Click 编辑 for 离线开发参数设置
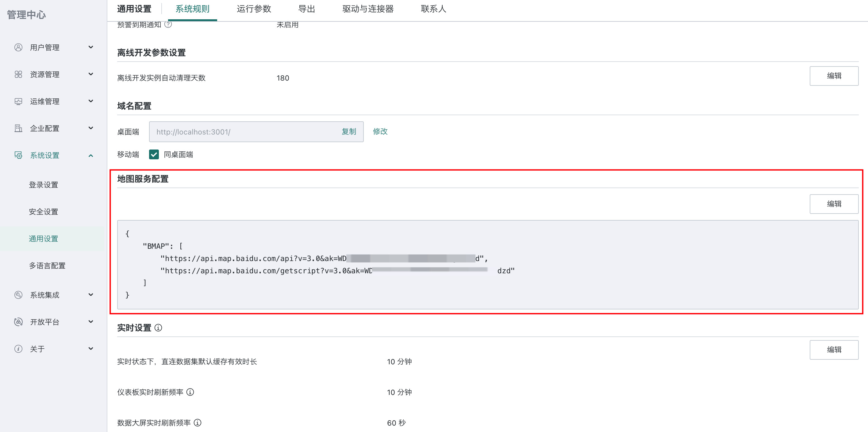Image resolution: width=868 pixels, height=432 pixels. pyautogui.click(x=834, y=76)
